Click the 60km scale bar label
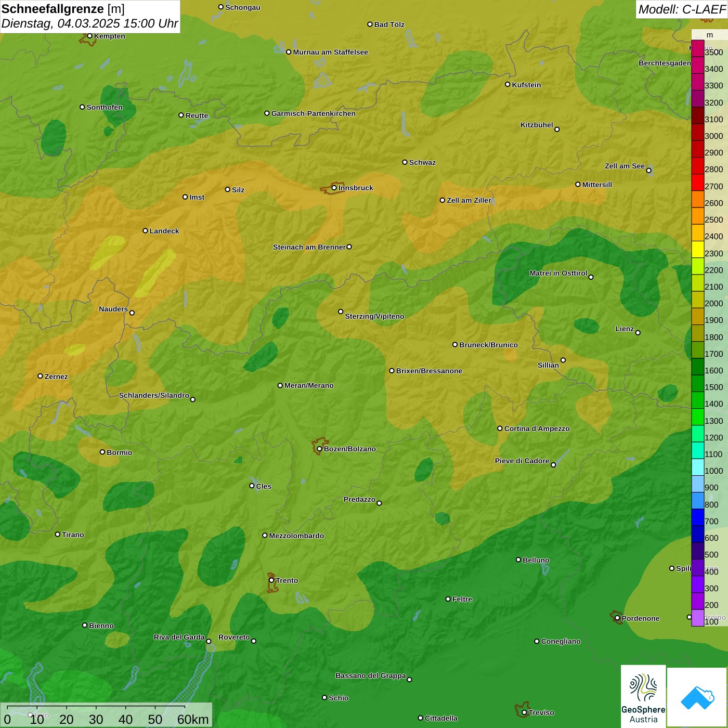Viewport: 728px width, 728px height. (193, 720)
